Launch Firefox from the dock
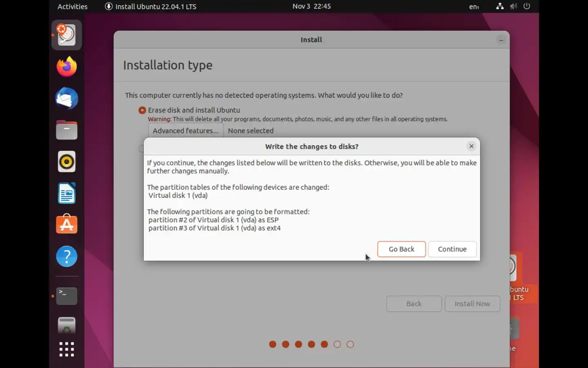This screenshot has height=368, width=588. tap(67, 67)
